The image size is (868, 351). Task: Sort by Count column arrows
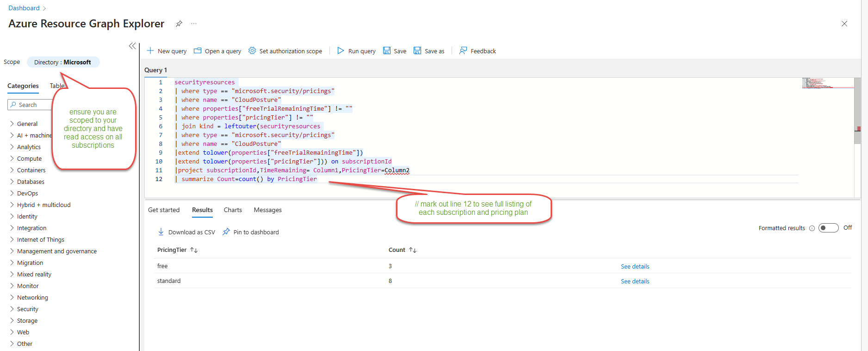tap(413, 250)
